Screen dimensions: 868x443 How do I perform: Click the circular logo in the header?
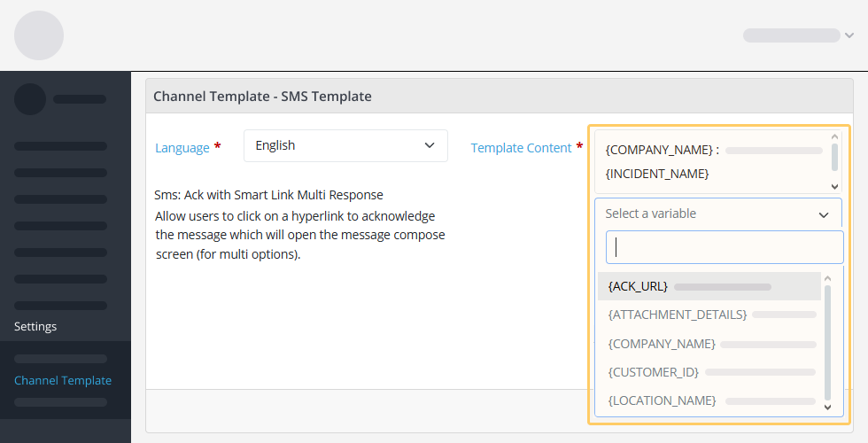coord(39,35)
